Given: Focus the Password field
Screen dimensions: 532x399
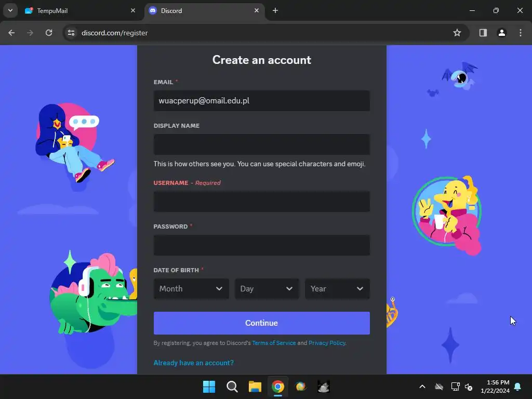Looking at the screenshot, I should click(262, 245).
